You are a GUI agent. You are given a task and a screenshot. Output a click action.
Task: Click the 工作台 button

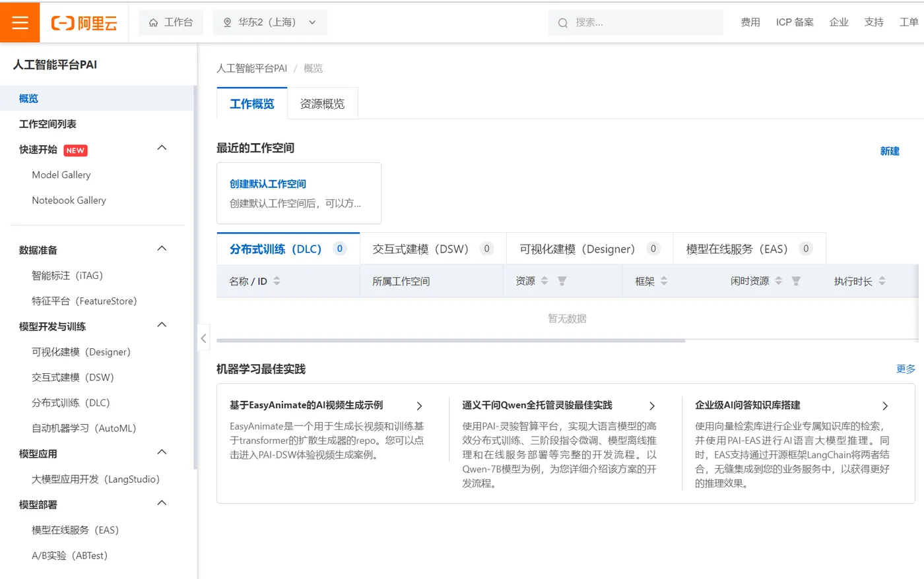[171, 22]
